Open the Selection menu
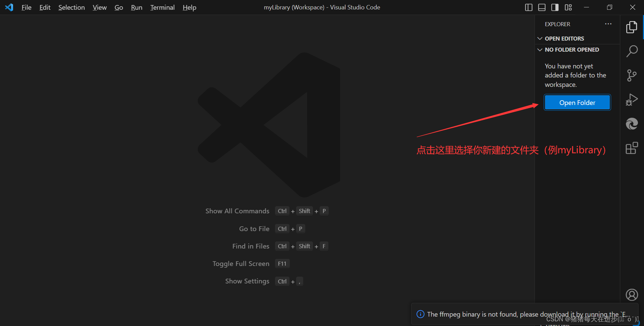 (x=71, y=7)
